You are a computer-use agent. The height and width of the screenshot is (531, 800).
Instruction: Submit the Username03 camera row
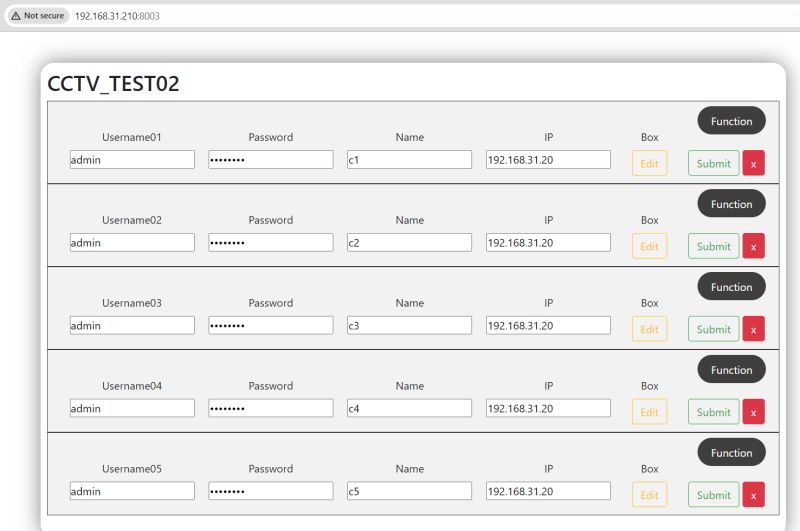[x=713, y=329]
